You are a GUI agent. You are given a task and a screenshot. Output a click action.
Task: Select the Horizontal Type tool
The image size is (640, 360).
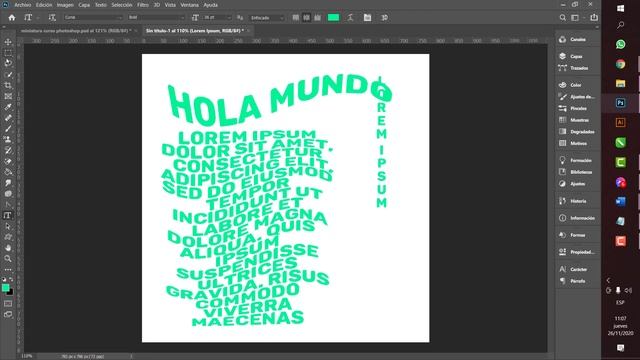7,216
